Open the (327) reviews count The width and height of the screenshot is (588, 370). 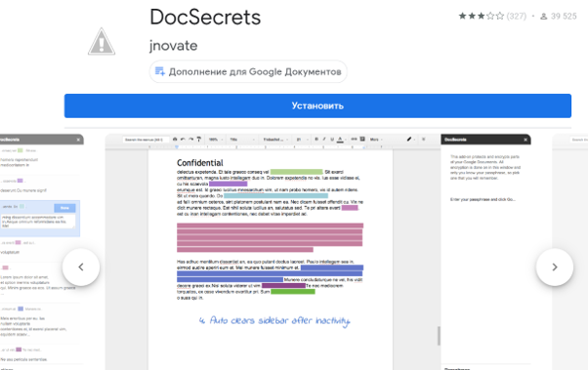coord(517,17)
